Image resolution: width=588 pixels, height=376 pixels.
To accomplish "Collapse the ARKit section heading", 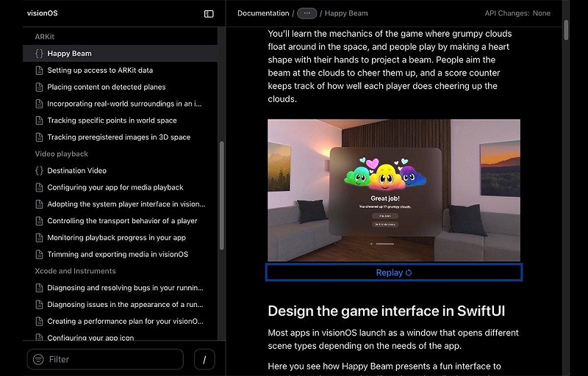I will [45, 37].
